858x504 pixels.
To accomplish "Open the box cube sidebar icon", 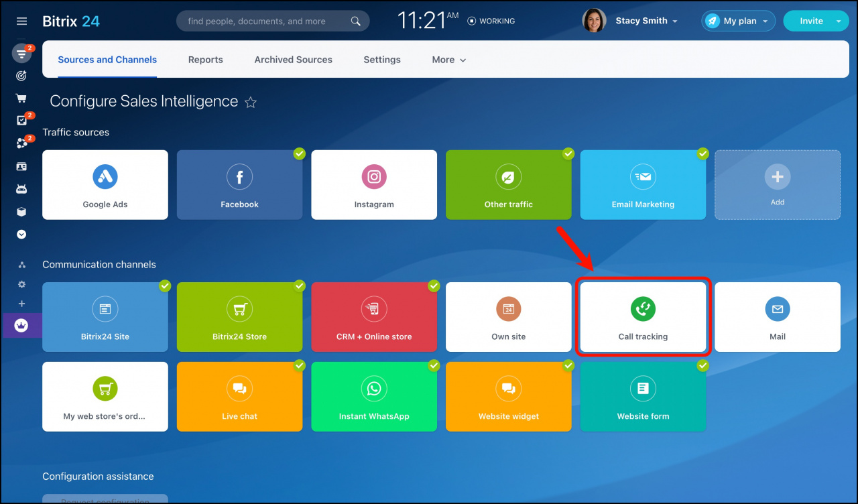I will 21,212.
